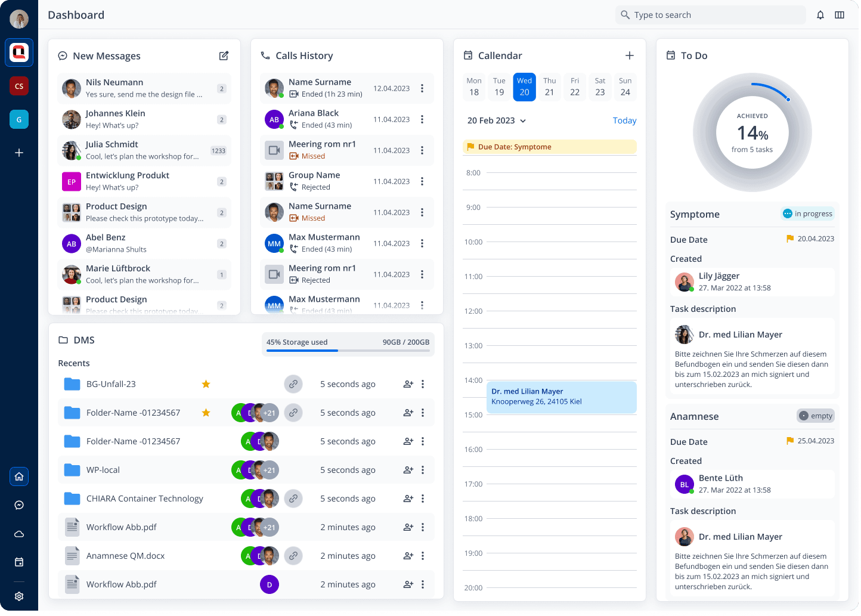The image size is (861, 616).
Task: Add a calendar event with the plus icon
Action: [x=629, y=55]
